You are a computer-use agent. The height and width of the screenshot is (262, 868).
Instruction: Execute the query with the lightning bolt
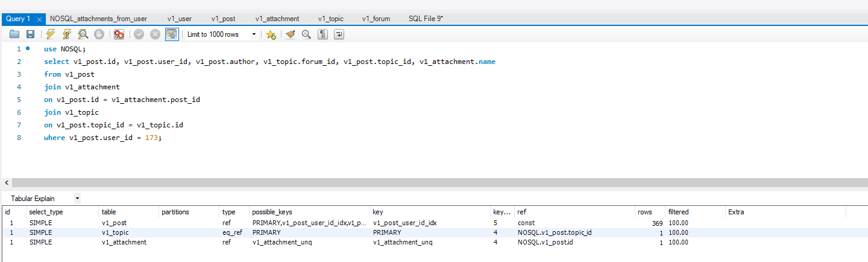tap(51, 34)
